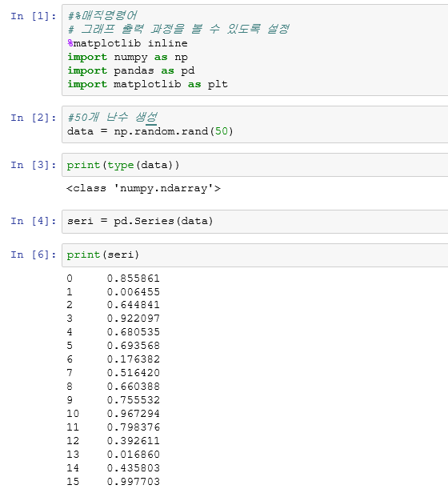
Task: Click the In [3] prompt label
Action: tap(34, 165)
